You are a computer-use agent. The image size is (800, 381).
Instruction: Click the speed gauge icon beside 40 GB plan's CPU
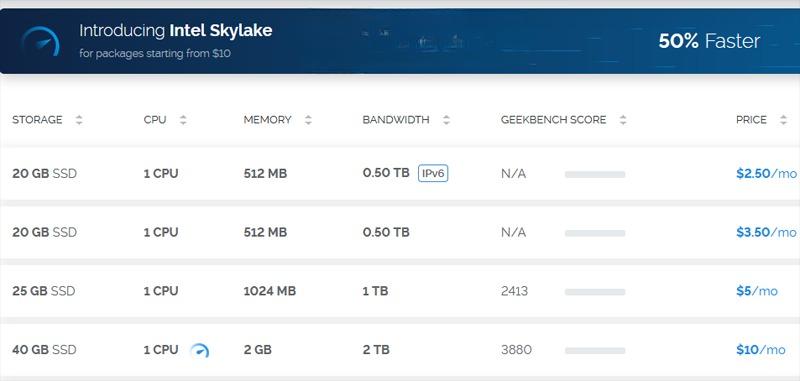tap(199, 350)
